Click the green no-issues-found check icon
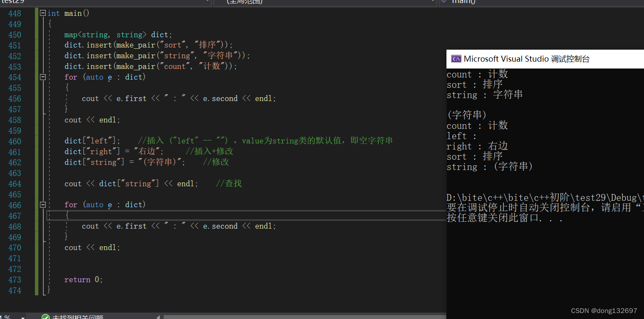 [45, 317]
